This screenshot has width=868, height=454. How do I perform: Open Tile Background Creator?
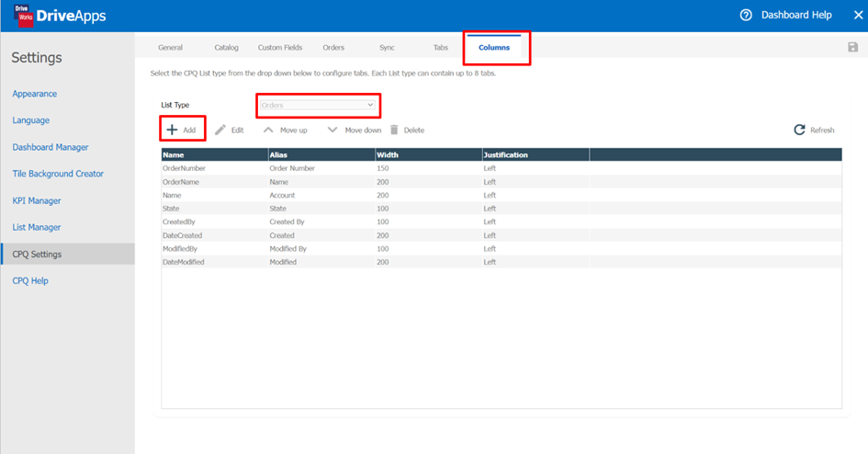pyautogui.click(x=58, y=174)
